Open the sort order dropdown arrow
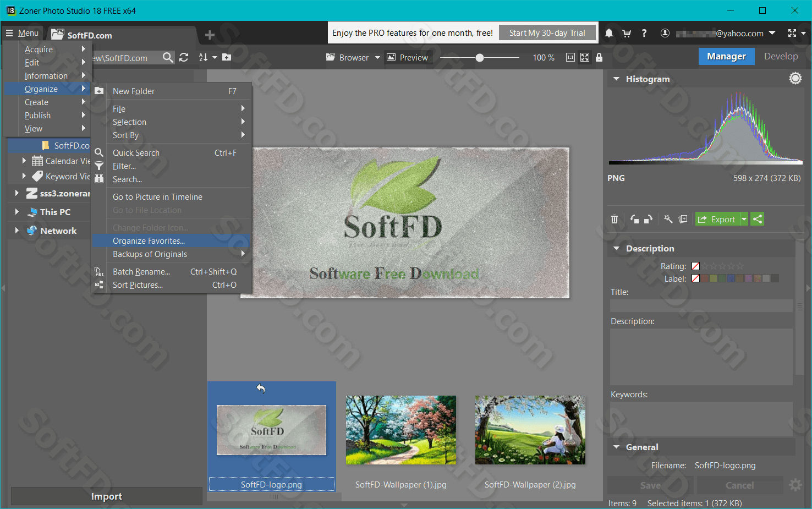Viewport: 812px width, 509px height. 215,57
